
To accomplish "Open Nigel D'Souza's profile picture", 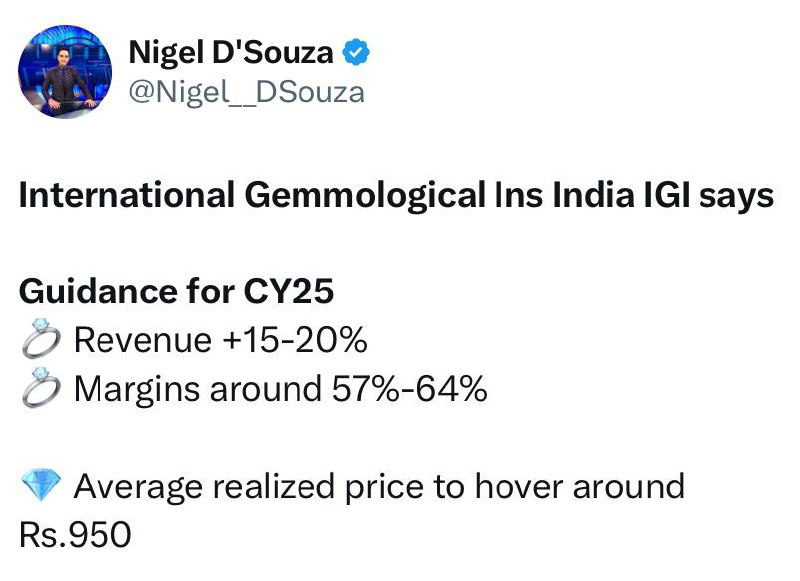I will (65, 71).
